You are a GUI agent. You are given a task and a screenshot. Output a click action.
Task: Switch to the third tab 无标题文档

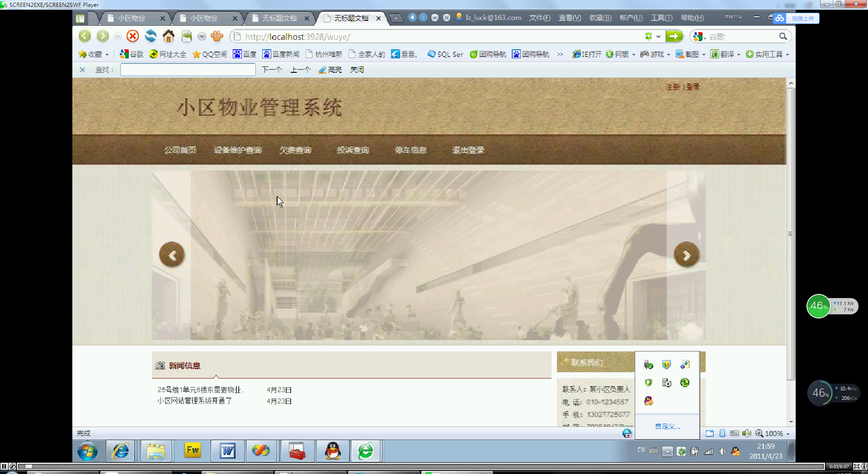[279, 18]
